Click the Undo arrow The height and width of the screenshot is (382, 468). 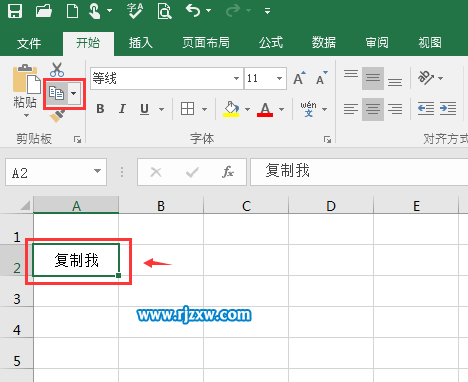pos(193,11)
